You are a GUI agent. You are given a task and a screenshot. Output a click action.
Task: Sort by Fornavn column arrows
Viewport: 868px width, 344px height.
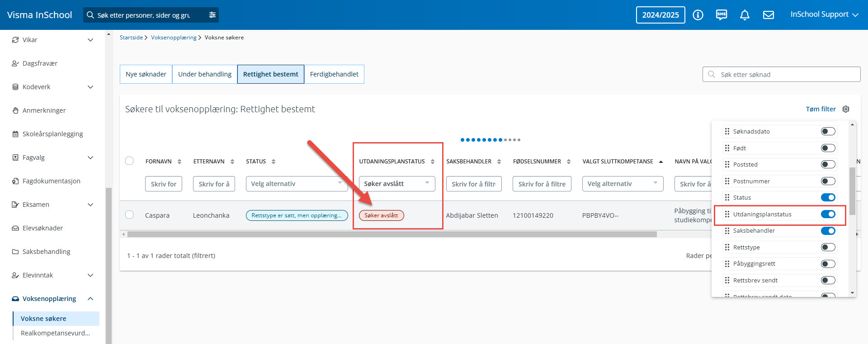[x=179, y=162]
